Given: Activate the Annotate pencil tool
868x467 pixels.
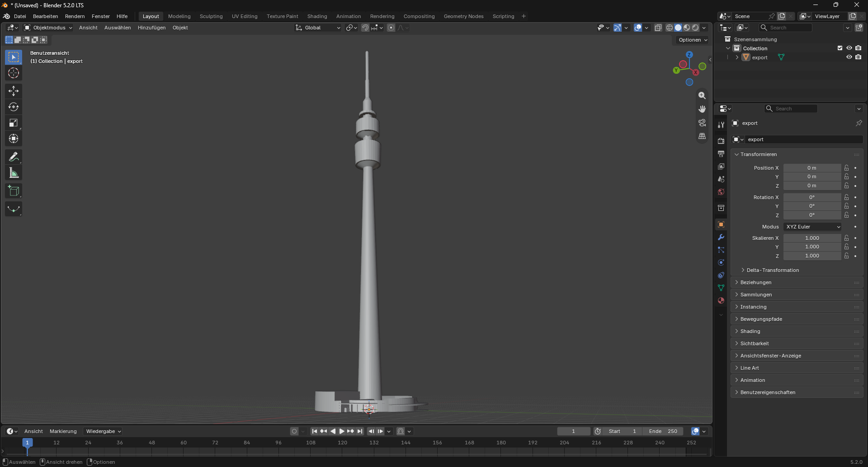Looking at the screenshot, I should click(x=14, y=157).
